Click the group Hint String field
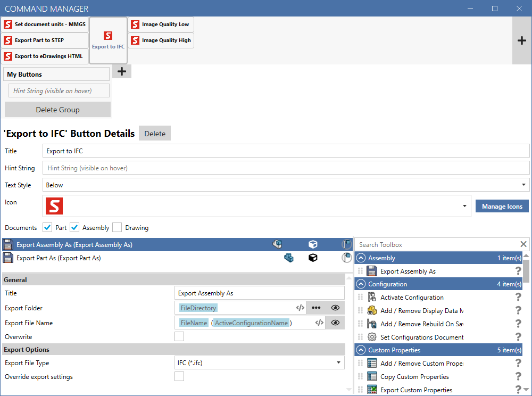The image size is (532, 396). [59, 90]
